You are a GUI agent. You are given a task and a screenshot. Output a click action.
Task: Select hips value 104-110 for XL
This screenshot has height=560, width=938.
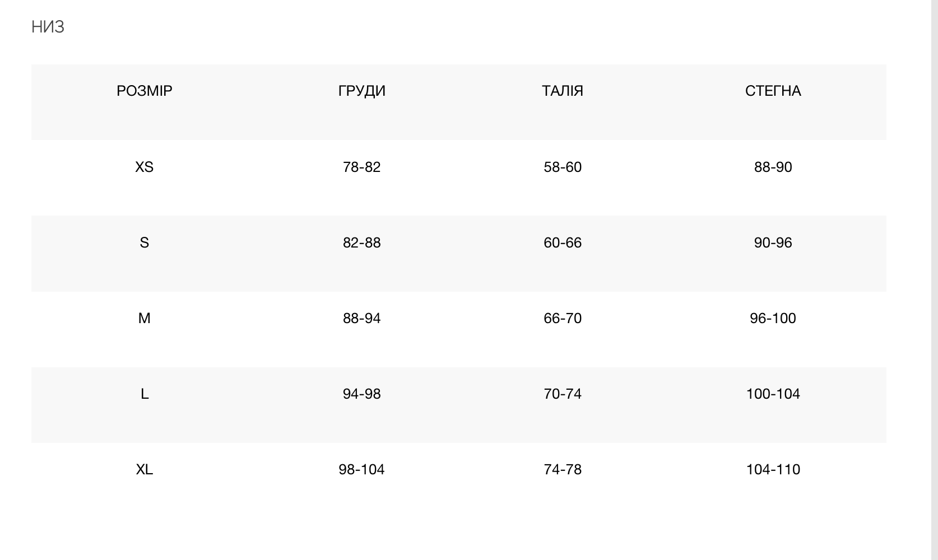[773, 469]
